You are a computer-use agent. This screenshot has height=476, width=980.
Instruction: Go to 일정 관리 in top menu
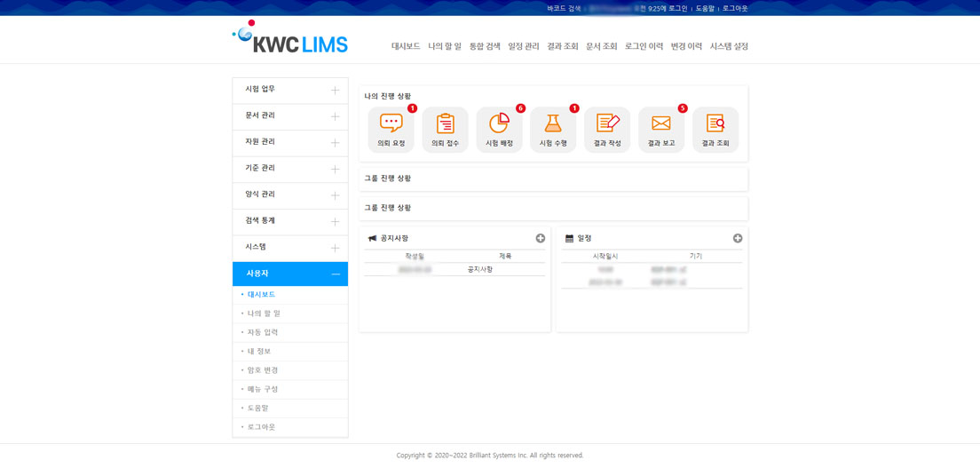524,46
